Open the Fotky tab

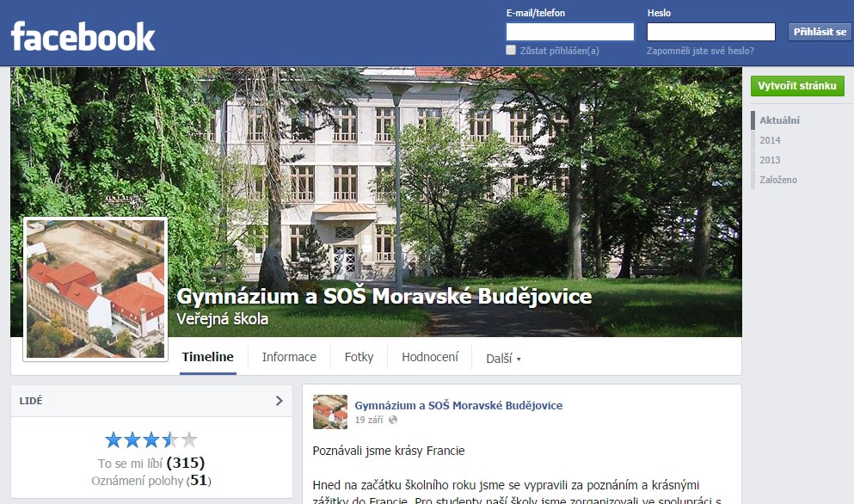pyautogui.click(x=359, y=357)
